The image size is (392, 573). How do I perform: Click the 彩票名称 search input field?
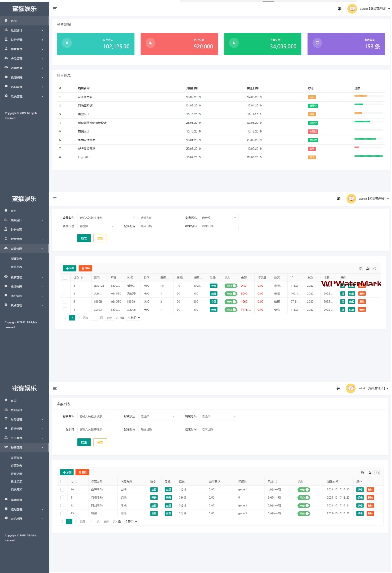click(97, 417)
